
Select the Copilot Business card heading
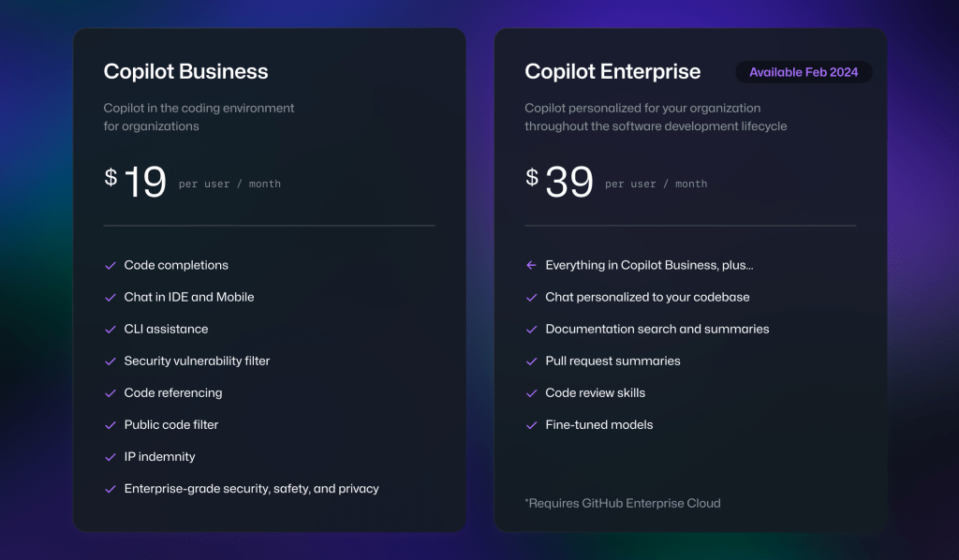click(x=184, y=71)
